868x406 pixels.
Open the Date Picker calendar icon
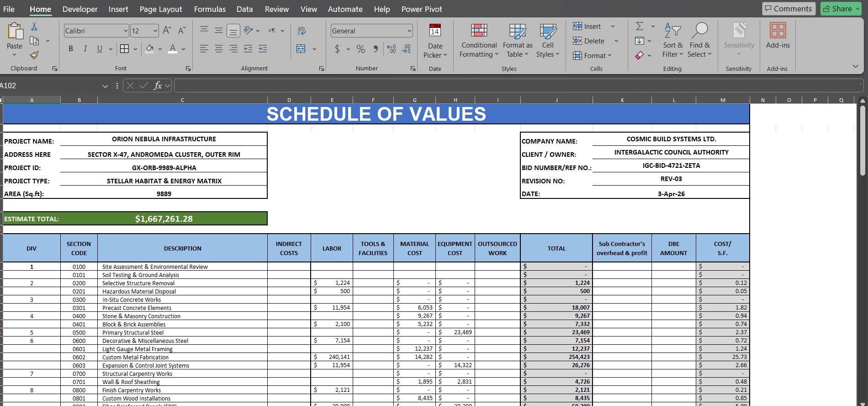(435, 31)
